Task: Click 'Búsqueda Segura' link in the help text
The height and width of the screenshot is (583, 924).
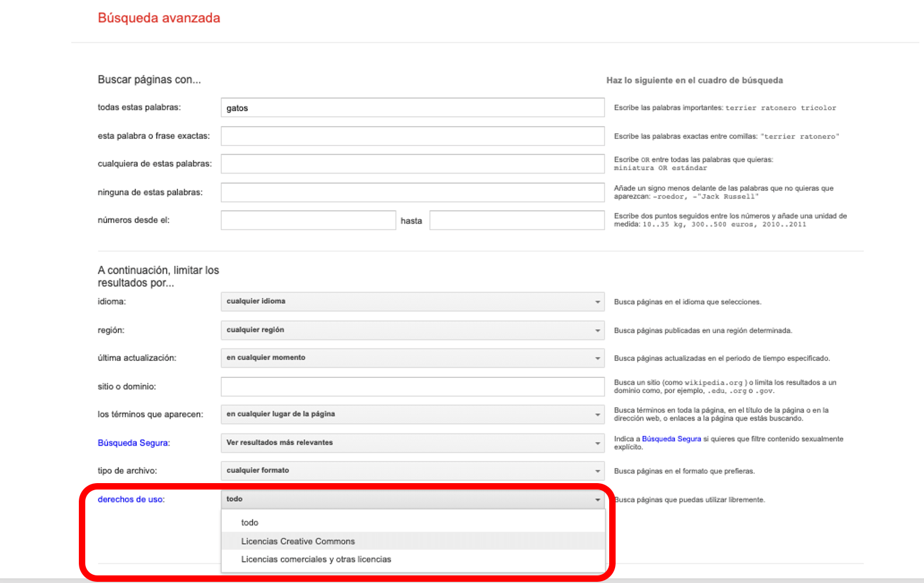Action: coord(671,439)
